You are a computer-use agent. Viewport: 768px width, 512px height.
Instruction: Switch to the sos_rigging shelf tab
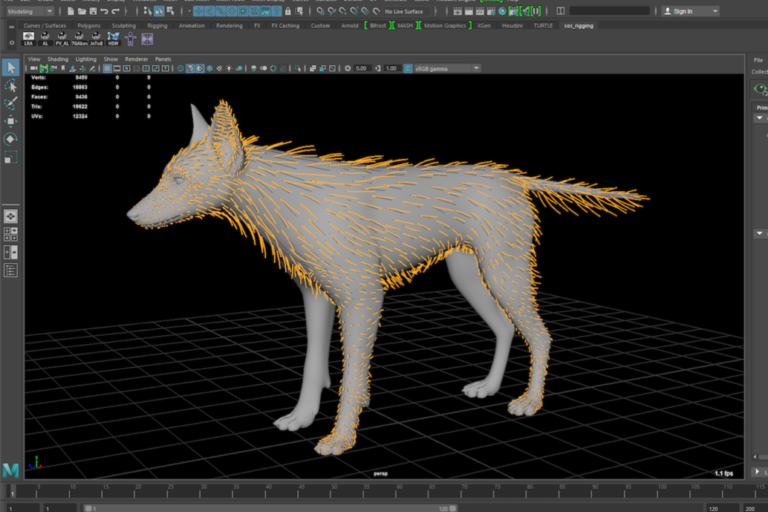[578, 25]
